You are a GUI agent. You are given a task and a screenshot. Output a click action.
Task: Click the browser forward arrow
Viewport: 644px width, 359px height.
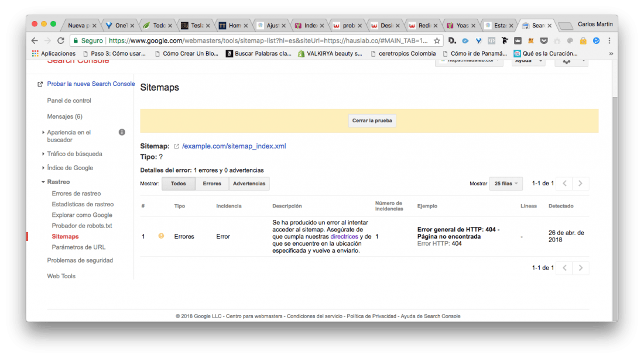tap(47, 40)
